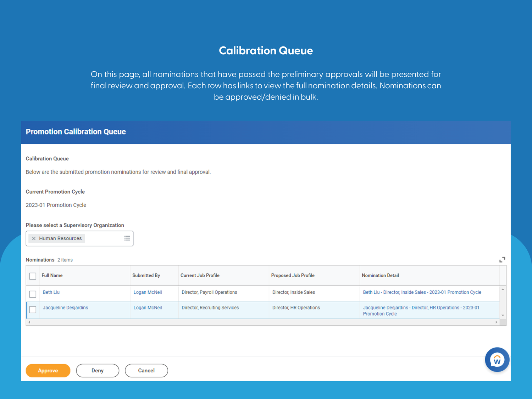
Task: Open the supervisory organization prompt list icon
Action: 127,238
